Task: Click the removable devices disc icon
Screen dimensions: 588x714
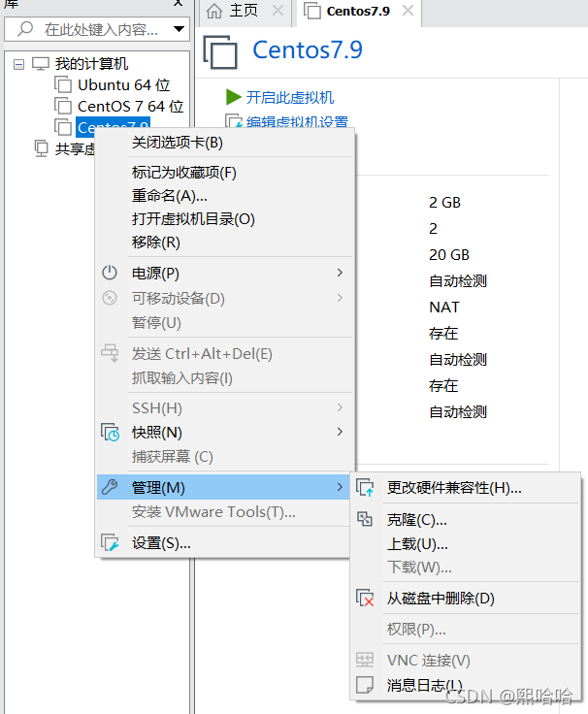Action: tap(110, 298)
